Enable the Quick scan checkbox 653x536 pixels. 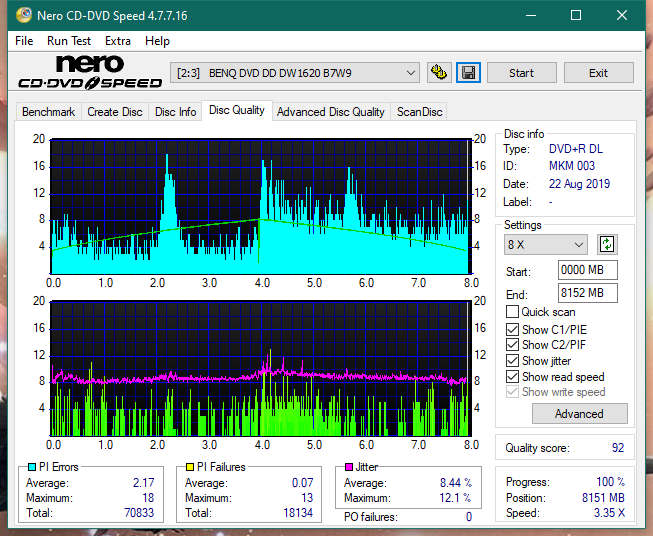[x=512, y=312]
